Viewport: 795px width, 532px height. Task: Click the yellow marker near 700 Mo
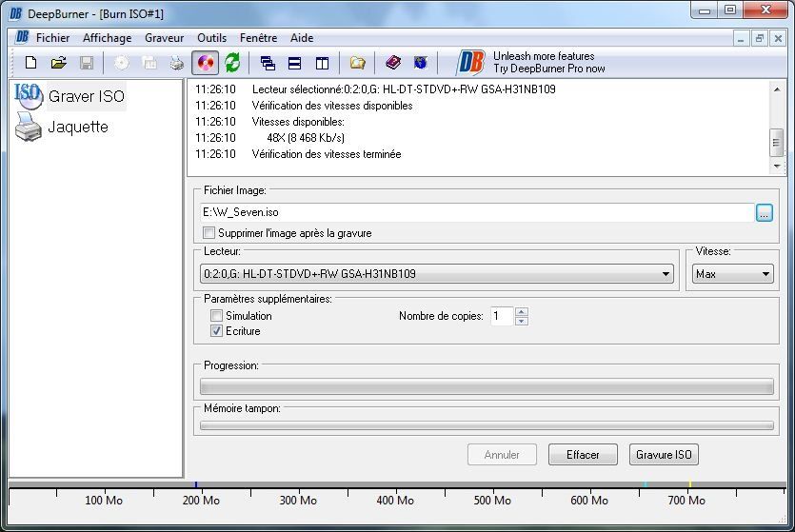tap(690, 484)
